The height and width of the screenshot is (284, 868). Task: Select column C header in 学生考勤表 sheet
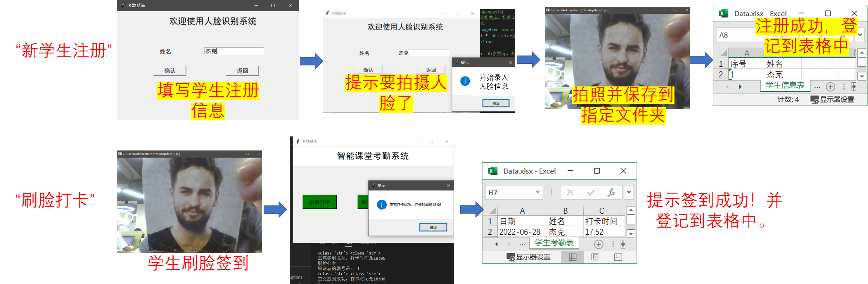click(x=602, y=211)
